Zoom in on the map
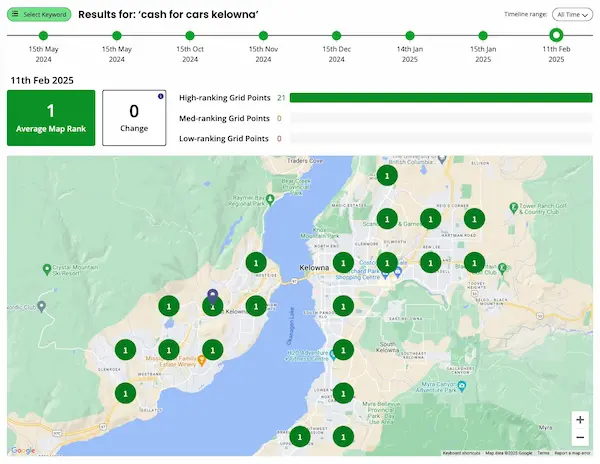Screen dimensions: 600x464 coord(579,420)
